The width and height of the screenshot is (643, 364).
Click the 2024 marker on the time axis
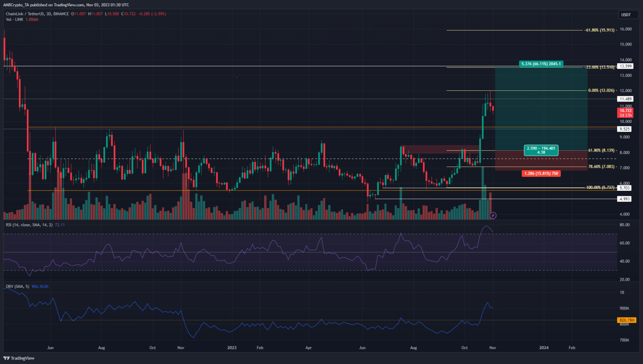[544, 348]
